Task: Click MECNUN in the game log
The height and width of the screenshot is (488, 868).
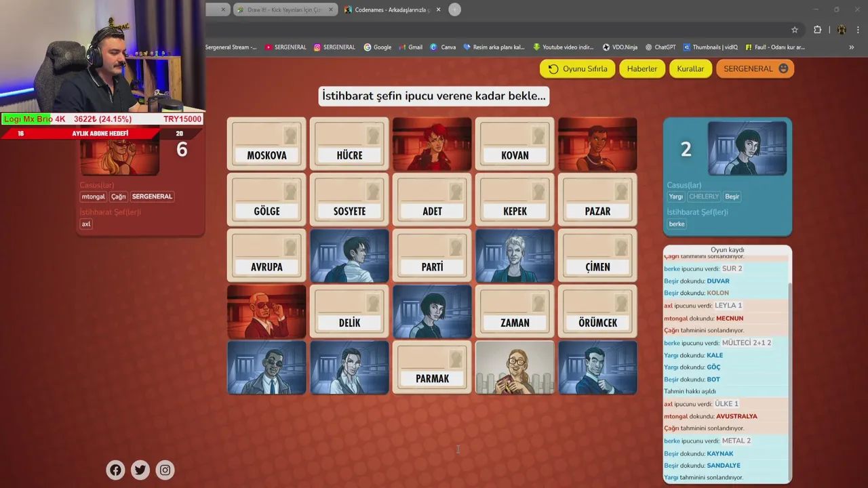Action: 730,318
